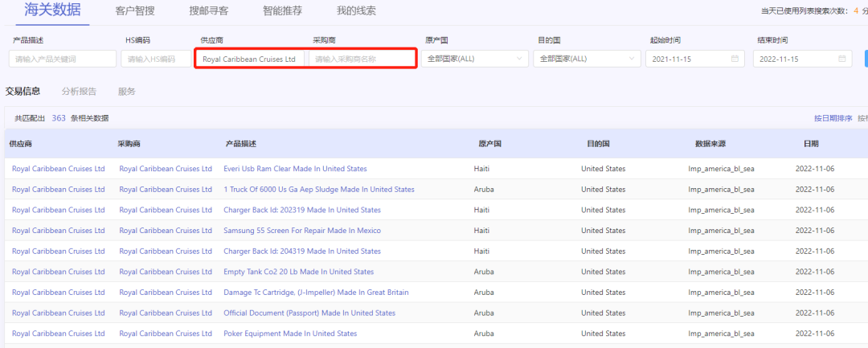868x348 pixels.
Task: Switch to the 分析报告 sub-tab
Action: tap(79, 92)
